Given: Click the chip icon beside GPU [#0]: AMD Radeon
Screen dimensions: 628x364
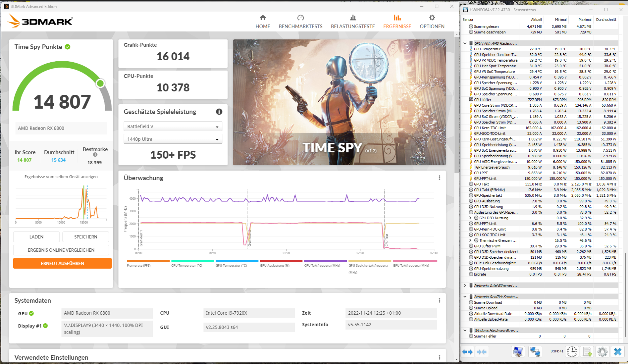Looking at the screenshot, I should 471,43.
